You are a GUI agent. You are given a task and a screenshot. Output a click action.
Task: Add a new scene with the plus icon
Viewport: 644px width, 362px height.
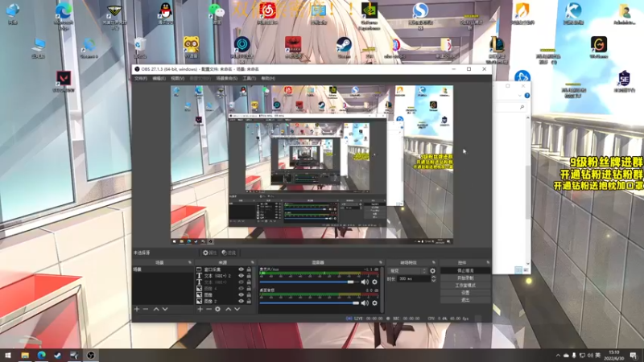pos(137,309)
